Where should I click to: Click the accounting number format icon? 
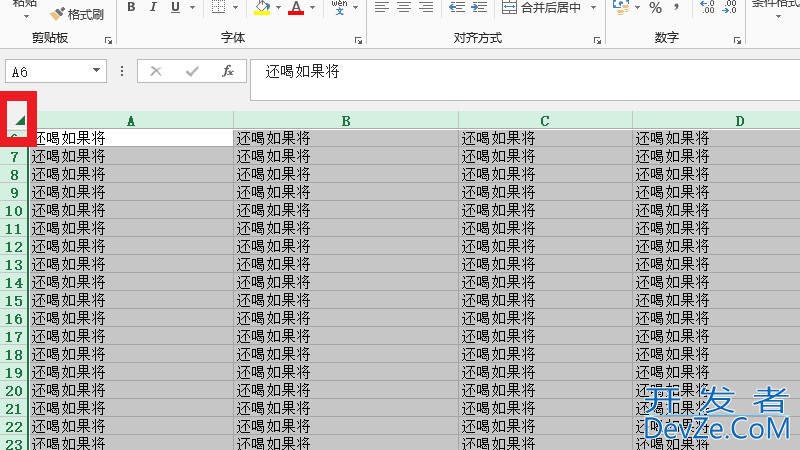click(x=621, y=7)
